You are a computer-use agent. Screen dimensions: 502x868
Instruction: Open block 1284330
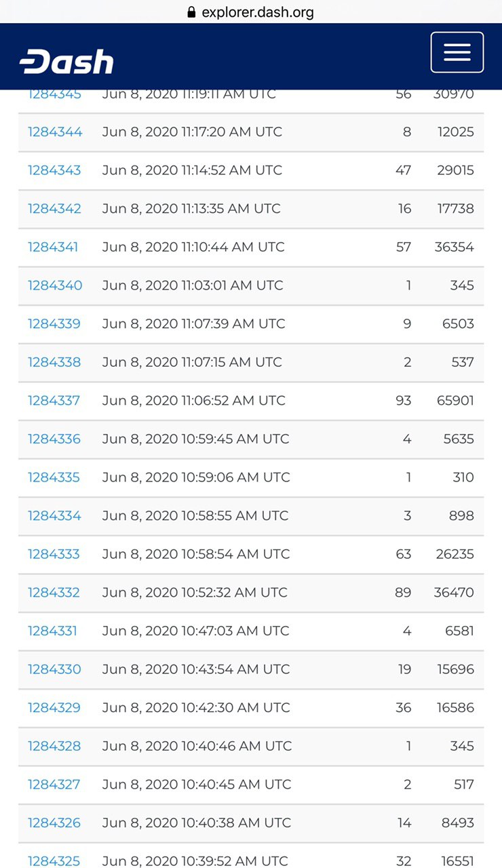(54, 669)
